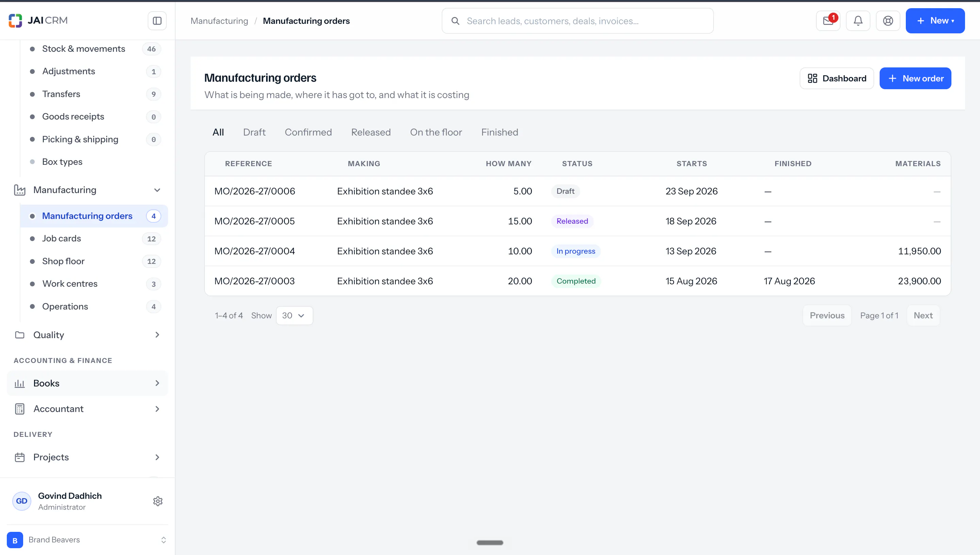Open the Work centres sidebar item
The height and width of the screenshot is (555, 980).
coord(94,284)
